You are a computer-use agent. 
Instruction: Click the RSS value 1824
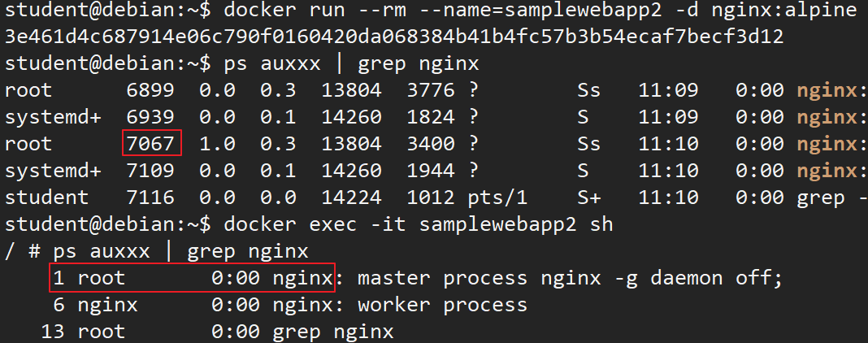coord(431,117)
